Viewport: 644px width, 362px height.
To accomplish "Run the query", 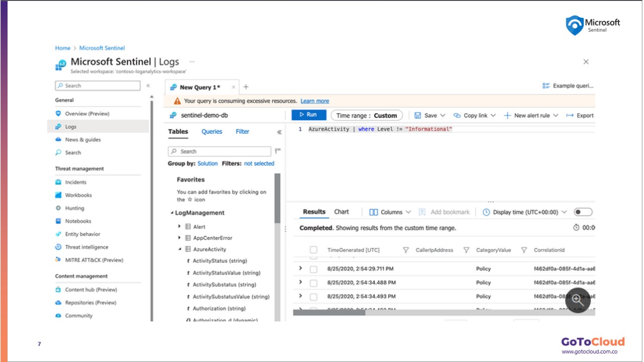I will [x=309, y=115].
